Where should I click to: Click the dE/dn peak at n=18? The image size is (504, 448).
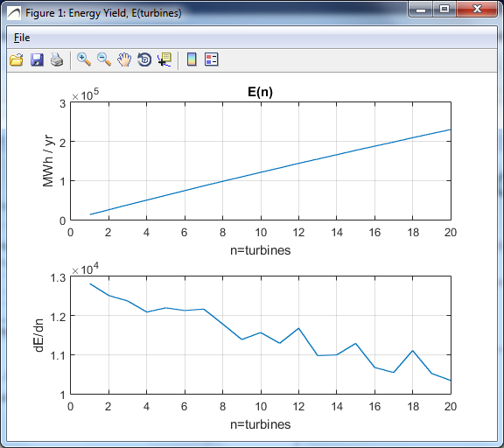[413, 351]
